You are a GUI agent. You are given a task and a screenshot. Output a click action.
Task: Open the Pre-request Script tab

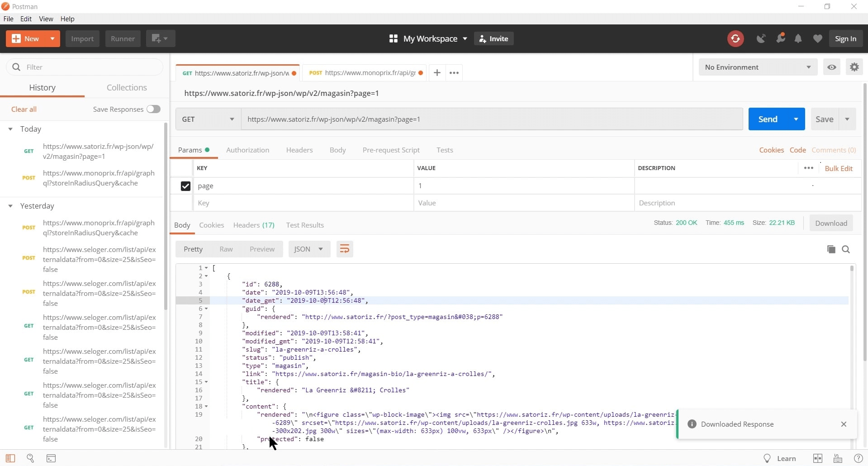pyautogui.click(x=391, y=150)
